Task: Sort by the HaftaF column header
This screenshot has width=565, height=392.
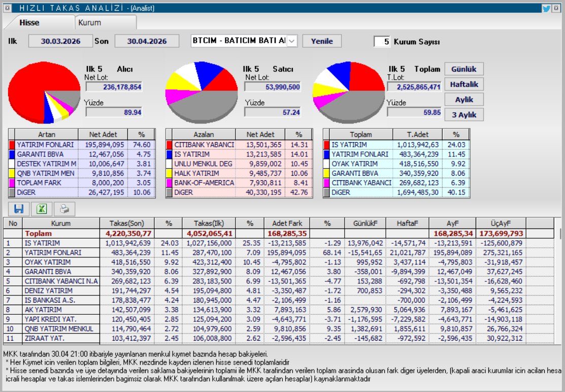Action: point(407,223)
